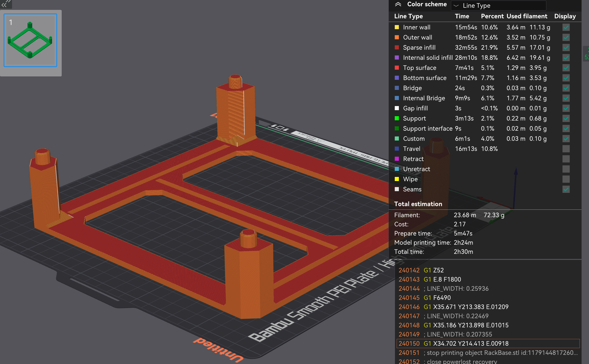Open the Line Type color scheme dropdown
Image resolution: width=589 pixels, height=364 pixels.
click(x=498, y=5)
